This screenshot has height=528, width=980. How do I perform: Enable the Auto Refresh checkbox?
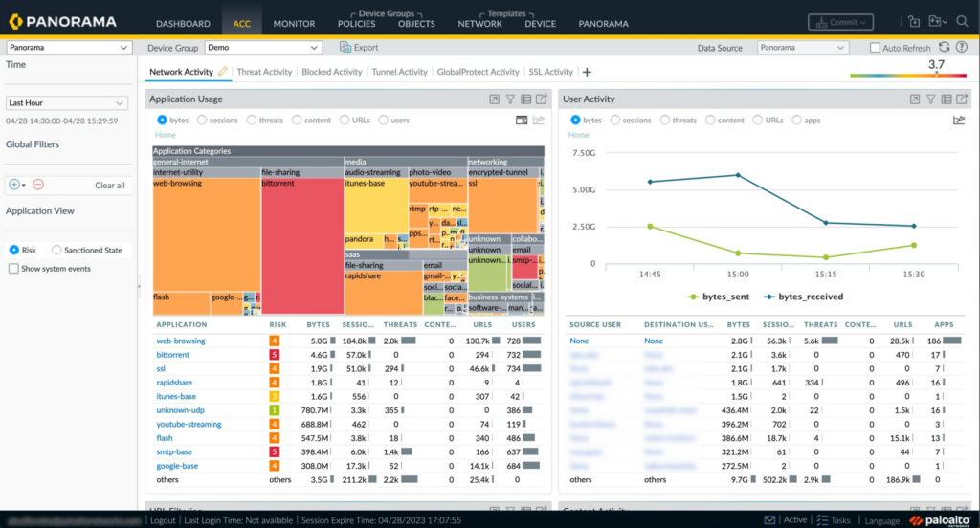[875, 48]
